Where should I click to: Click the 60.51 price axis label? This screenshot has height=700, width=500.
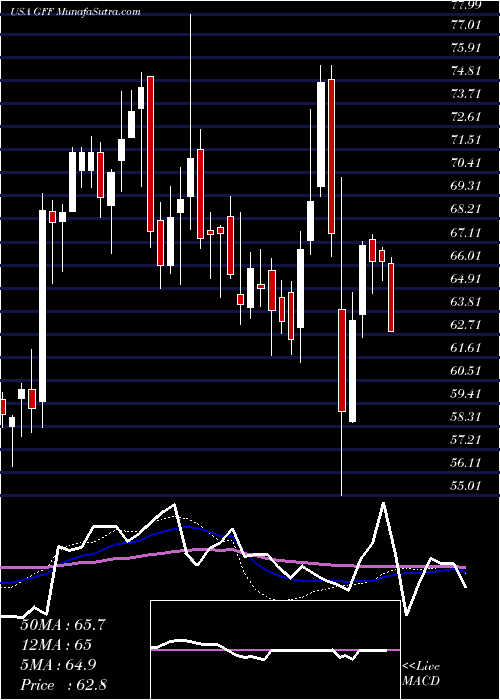[x=466, y=371]
